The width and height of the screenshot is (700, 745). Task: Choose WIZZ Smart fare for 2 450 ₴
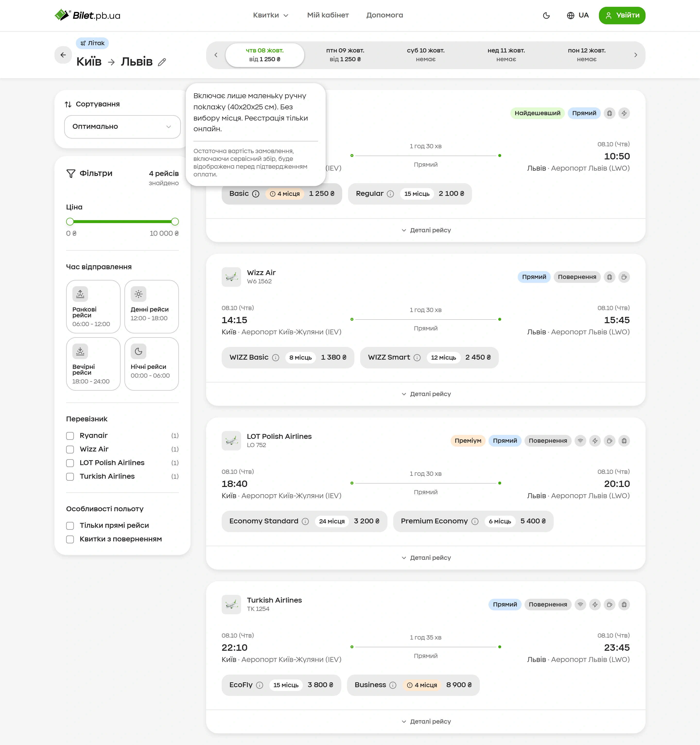tap(429, 357)
